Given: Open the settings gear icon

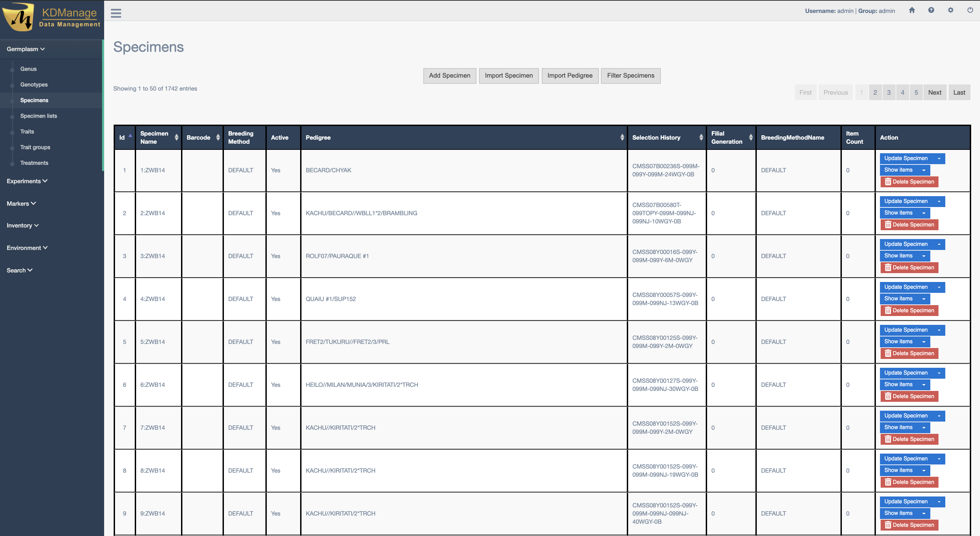Looking at the screenshot, I should point(950,10).
